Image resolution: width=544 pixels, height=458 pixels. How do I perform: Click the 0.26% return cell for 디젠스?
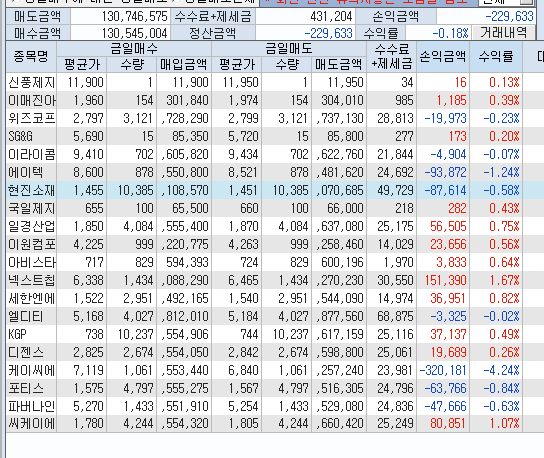496,353
